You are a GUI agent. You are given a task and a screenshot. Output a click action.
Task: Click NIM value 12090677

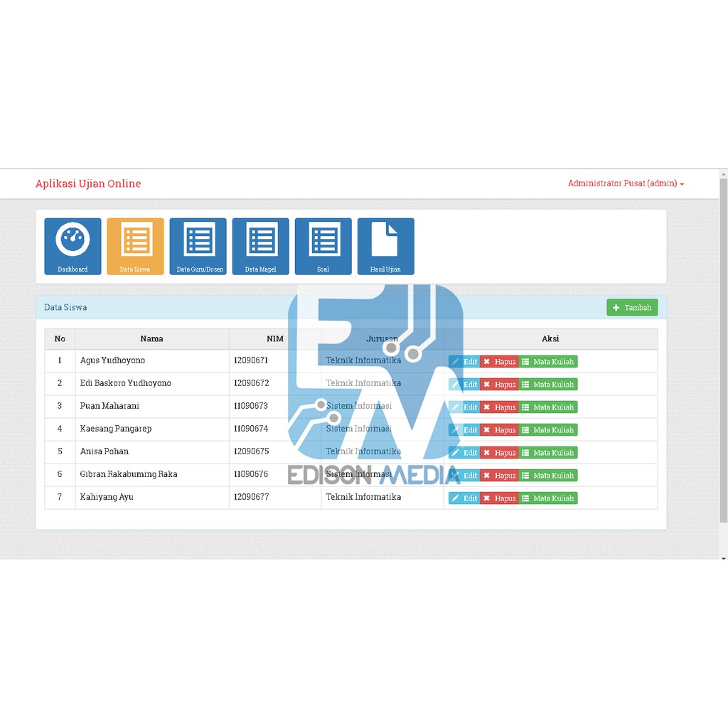[251, 497]
